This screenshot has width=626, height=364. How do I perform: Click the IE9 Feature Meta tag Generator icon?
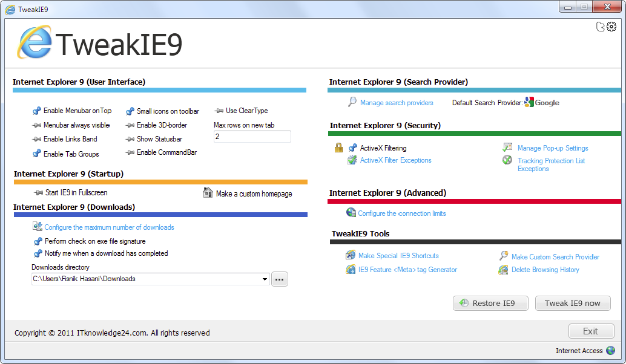click(x=351, y=269)
